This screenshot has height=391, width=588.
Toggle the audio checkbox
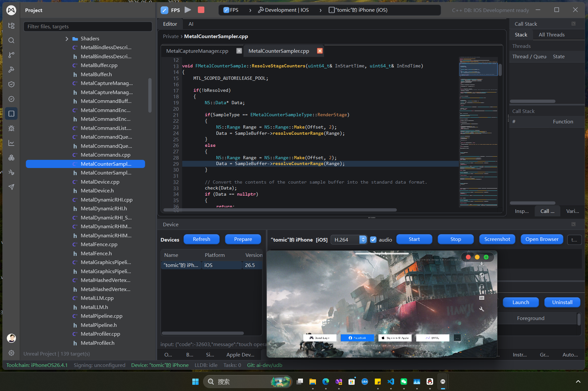[x=373, y=240]
